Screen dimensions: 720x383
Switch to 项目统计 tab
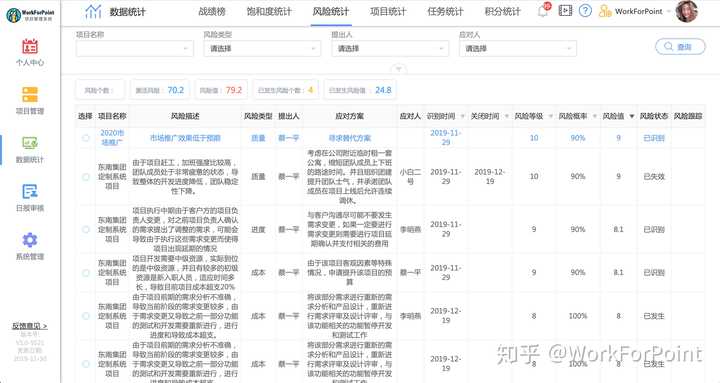pos(388,11)
